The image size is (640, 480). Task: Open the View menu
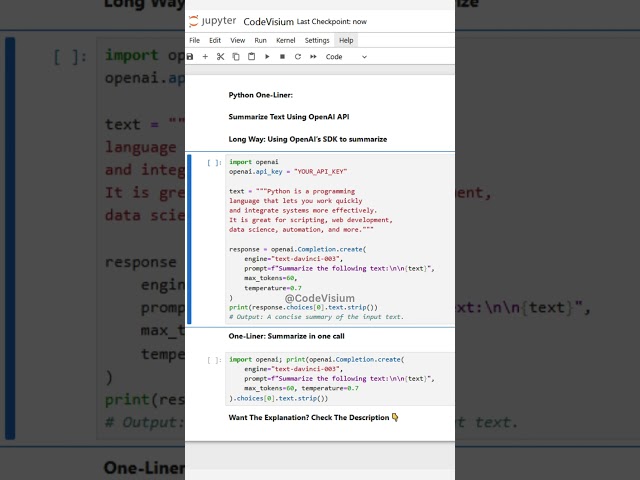pyautogui.click(x=238, y=40)
